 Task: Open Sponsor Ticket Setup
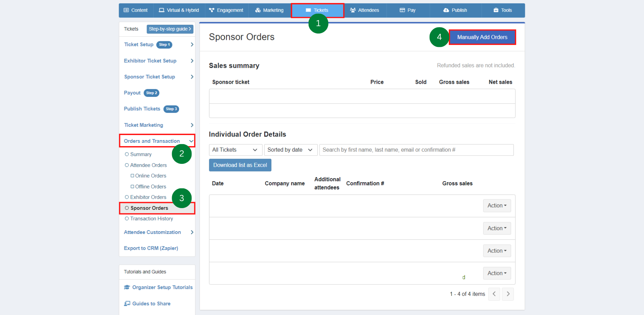click(x=150, y=77)
